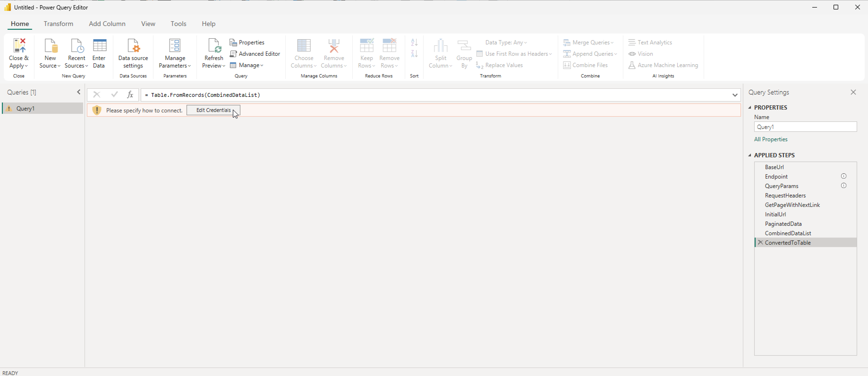Sort descending with the Z-A icon
This screenshot has height=376, width=868.
(x=414, y=54)
